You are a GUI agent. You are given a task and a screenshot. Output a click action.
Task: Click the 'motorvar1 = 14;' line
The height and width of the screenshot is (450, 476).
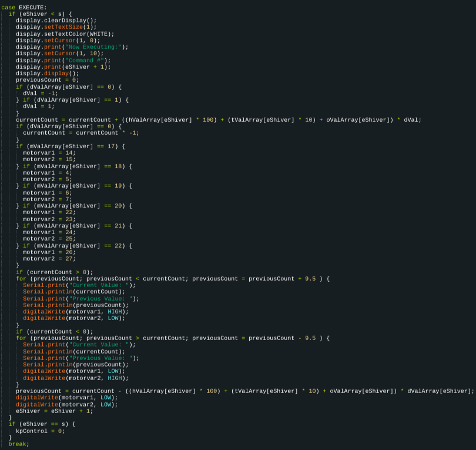49,153
